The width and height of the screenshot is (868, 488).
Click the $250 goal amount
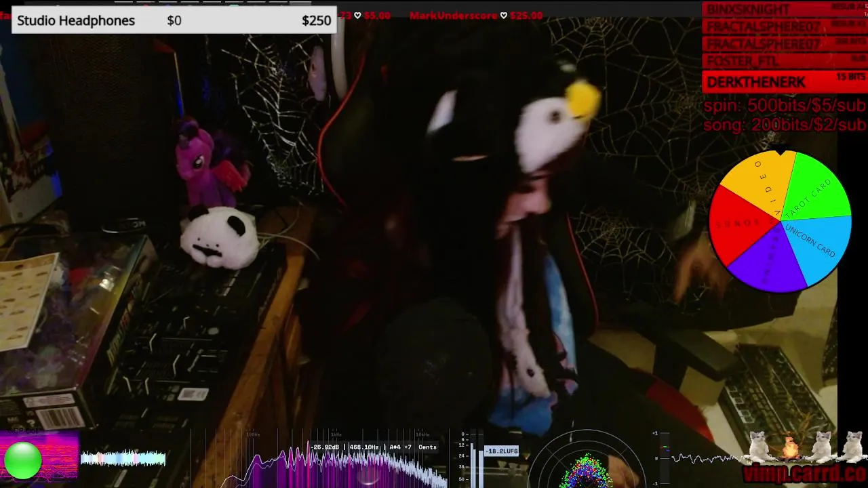pyautogui.click(x=316, y=20)
